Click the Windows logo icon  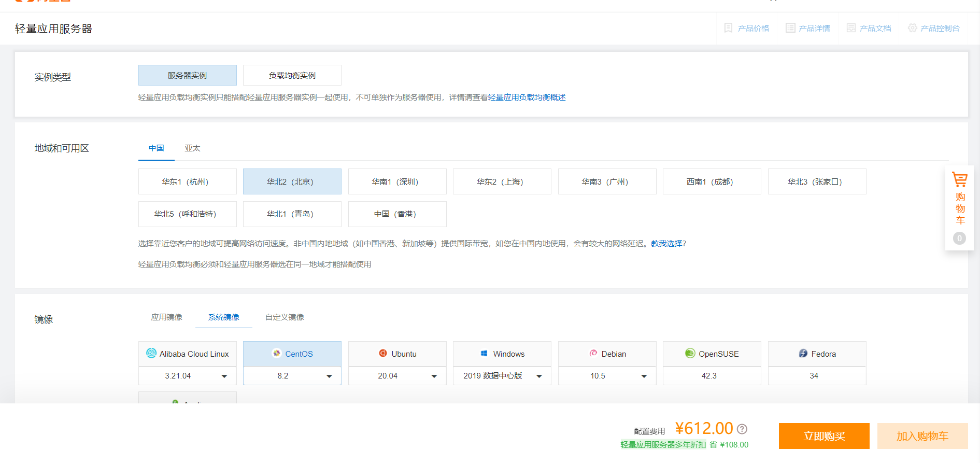click(x=484, y=353)
